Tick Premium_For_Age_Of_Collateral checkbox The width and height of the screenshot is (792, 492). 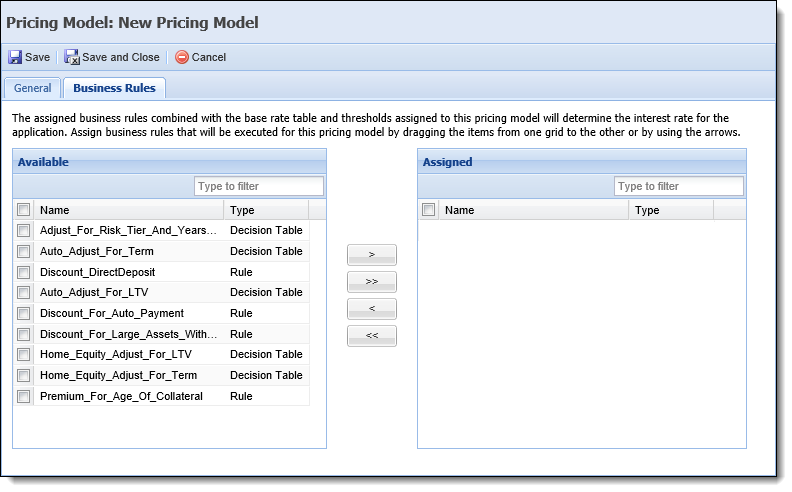pos(23,396)
